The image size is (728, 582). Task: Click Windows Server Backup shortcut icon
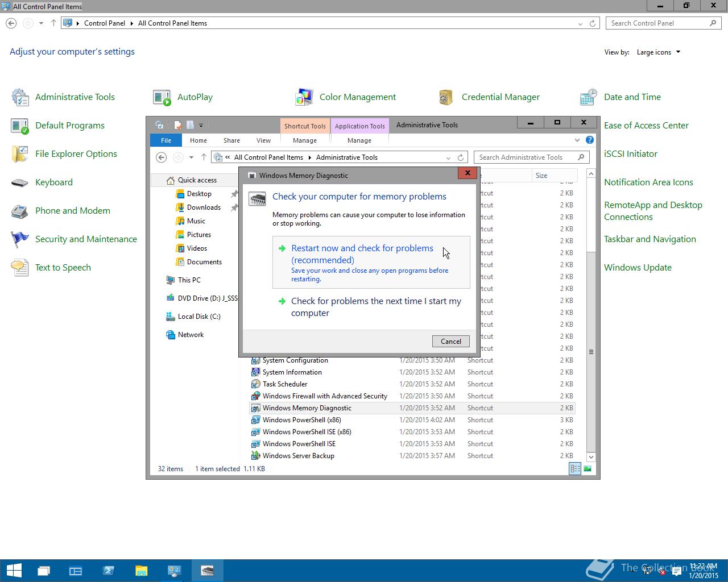point(256,456)
